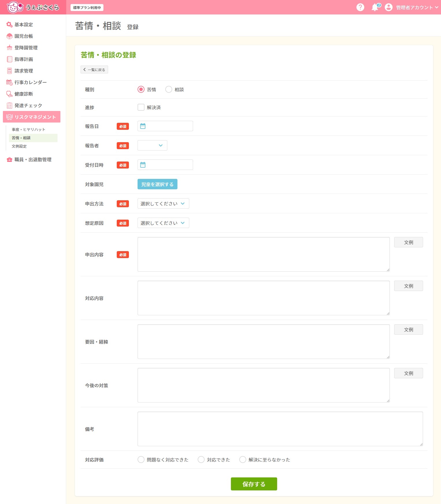Select 対応できた radio option

pos(201,459)
